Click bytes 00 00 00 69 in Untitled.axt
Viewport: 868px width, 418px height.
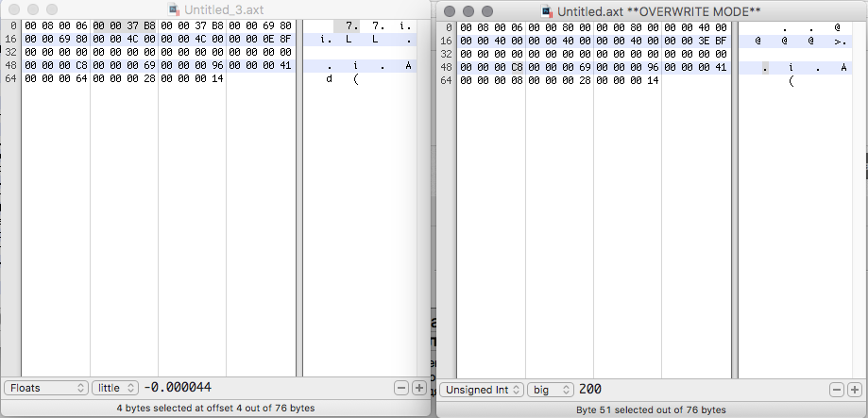560,67
